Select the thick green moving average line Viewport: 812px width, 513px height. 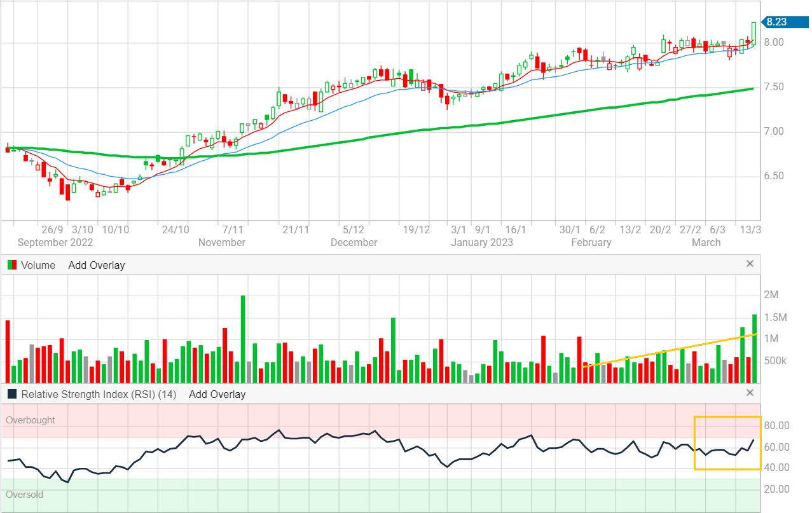pos(509,122)
